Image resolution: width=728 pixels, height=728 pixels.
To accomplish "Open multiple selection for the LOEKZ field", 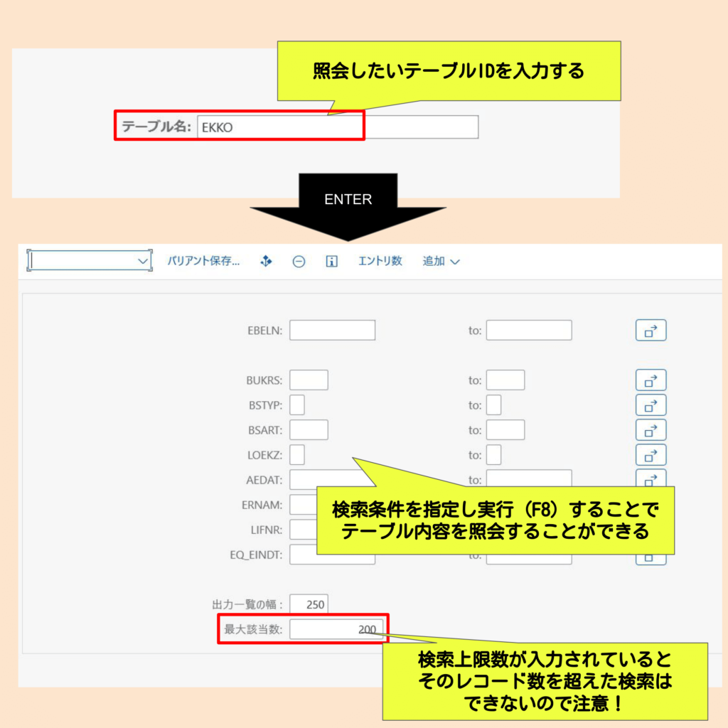I will click(x=651, y=454).
